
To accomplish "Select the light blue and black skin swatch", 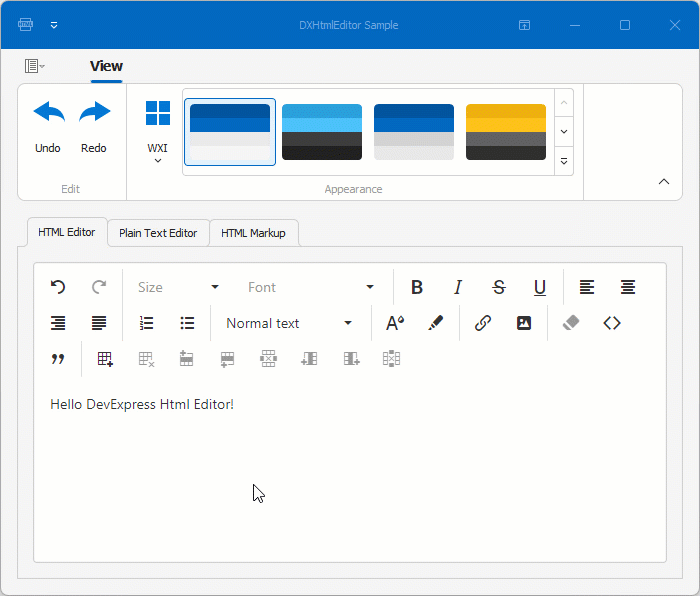I will [322, 132].
